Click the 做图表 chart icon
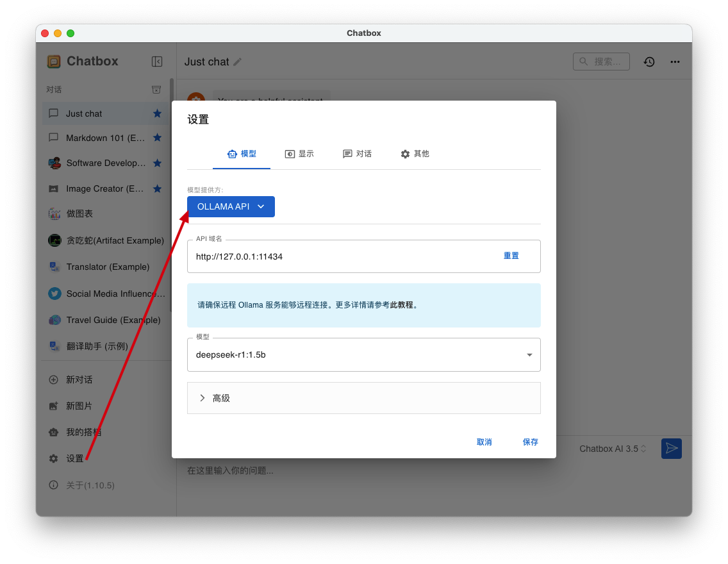This screenshot has width=728, height=564. point(54,213)
